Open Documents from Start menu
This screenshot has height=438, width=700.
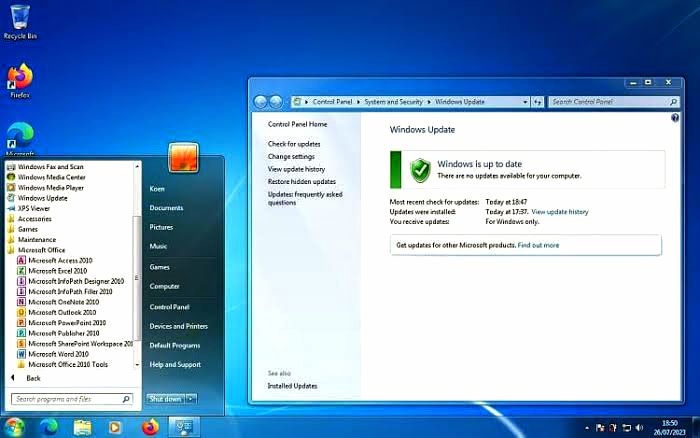point(166,208)
